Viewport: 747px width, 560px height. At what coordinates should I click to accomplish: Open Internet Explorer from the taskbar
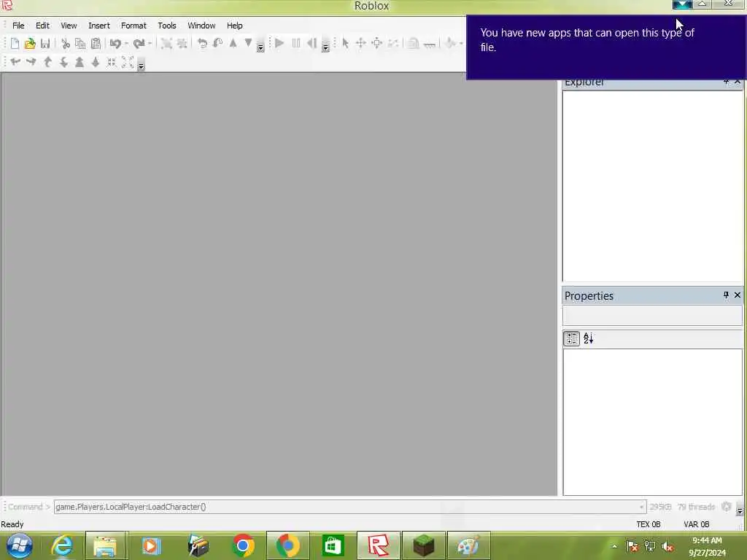63,545
